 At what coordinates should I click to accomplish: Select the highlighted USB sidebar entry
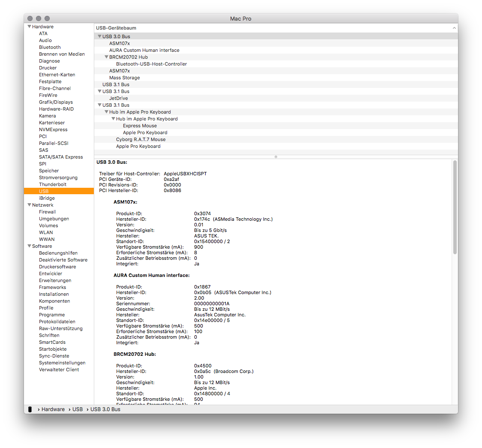[x=59, y=191]
